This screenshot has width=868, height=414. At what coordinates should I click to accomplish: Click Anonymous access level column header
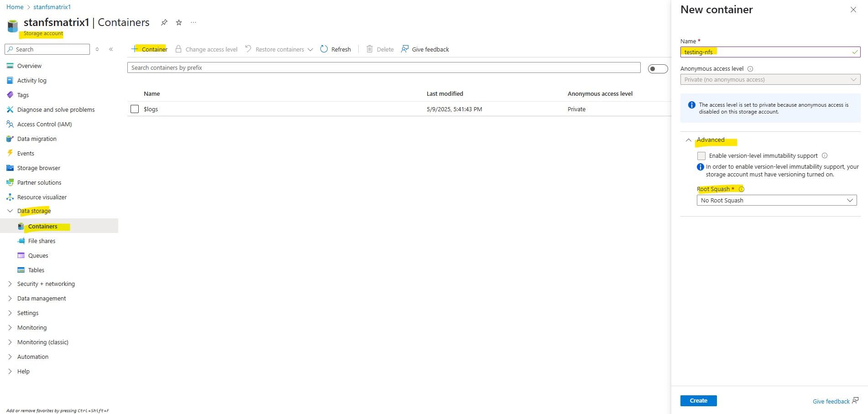click(x=600, y=93)
